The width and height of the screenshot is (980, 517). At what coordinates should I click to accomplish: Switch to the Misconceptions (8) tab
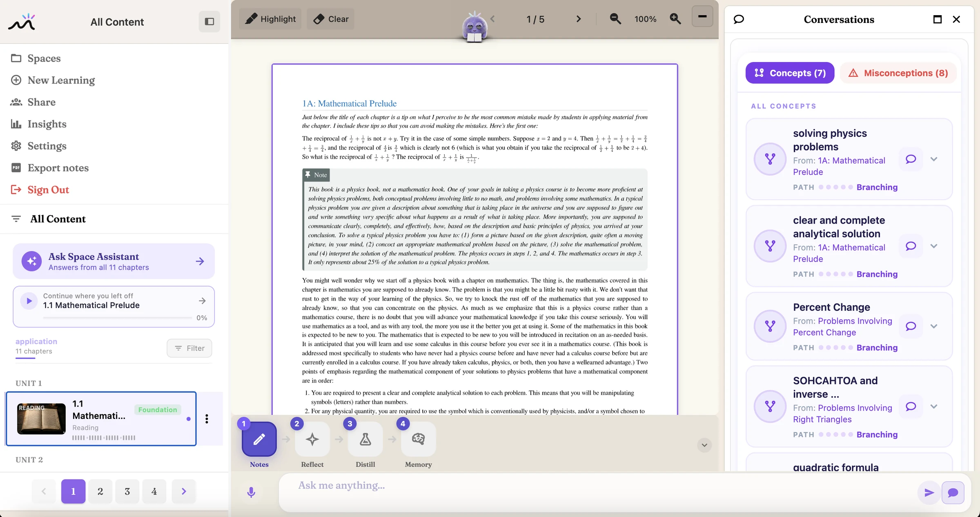(x=898, y=73)
